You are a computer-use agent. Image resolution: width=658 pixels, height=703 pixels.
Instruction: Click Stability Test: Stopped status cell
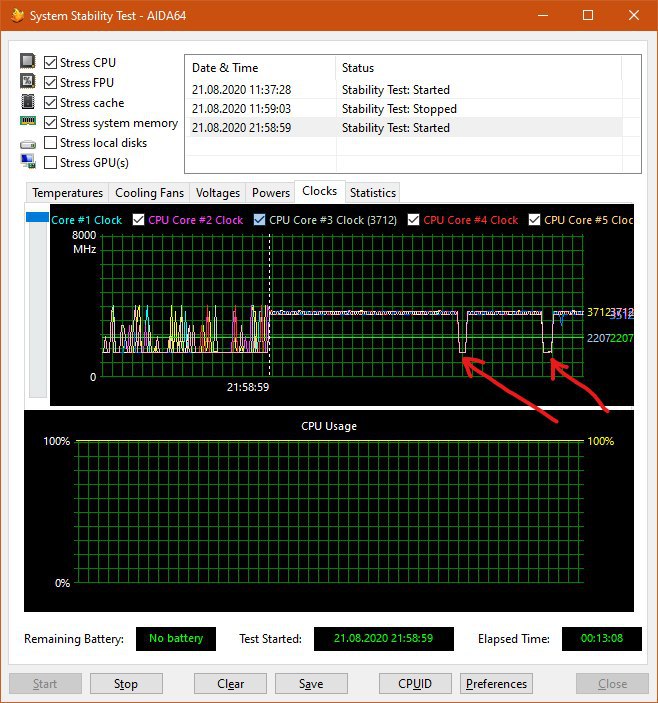(x=399, y=109)
